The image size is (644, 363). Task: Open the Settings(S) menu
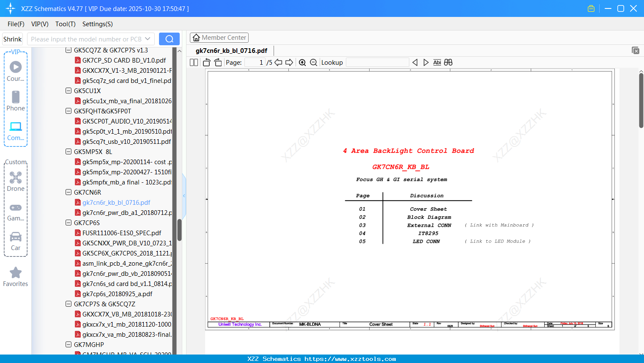[98, 24]
